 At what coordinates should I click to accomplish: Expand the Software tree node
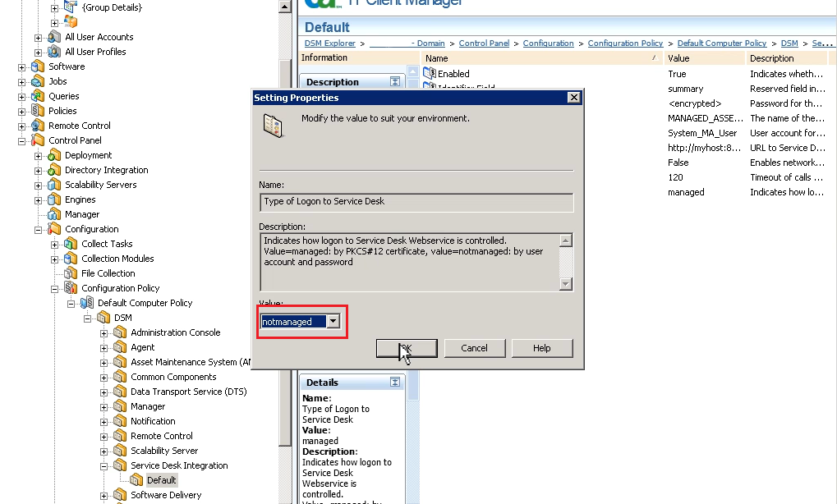coord(21,67)
